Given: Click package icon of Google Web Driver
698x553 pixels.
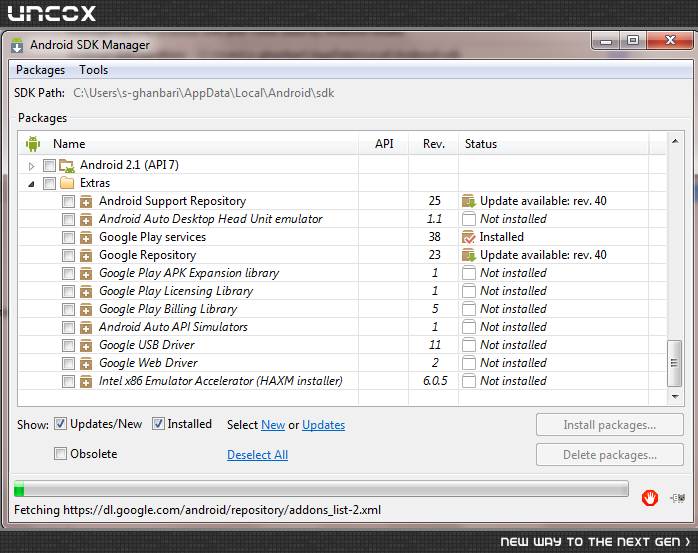Looking at the screenshot, I should point(86,363).
